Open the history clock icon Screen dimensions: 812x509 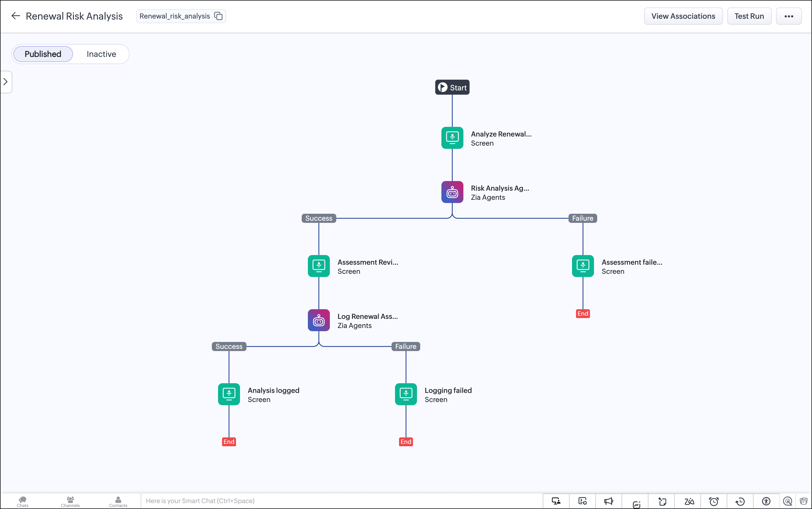740,501
